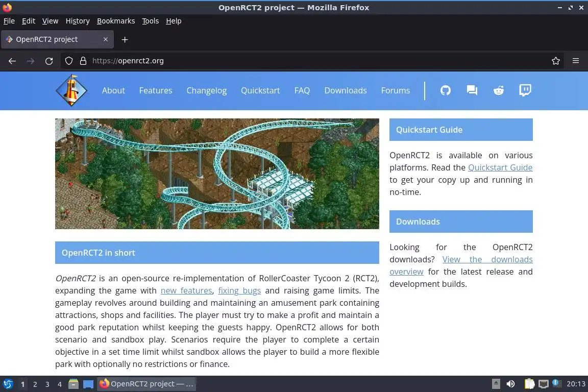Go back with the browser back arrow
Image resolution: width=588 pixels, height=392 pixels.
pos(12,61)
